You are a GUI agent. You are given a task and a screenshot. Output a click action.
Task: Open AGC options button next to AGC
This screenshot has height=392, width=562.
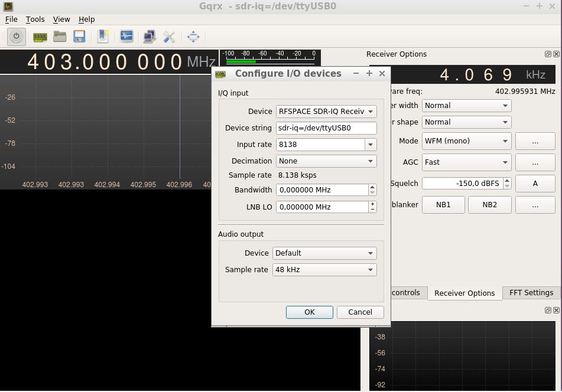tap(535, 162)
